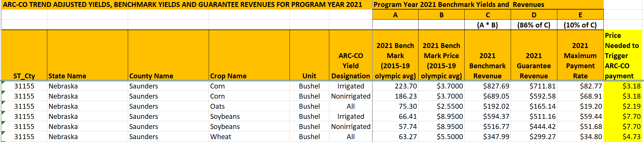Select the ARC-CO Trend Adjusted Yields title cell

pos(183,5)
